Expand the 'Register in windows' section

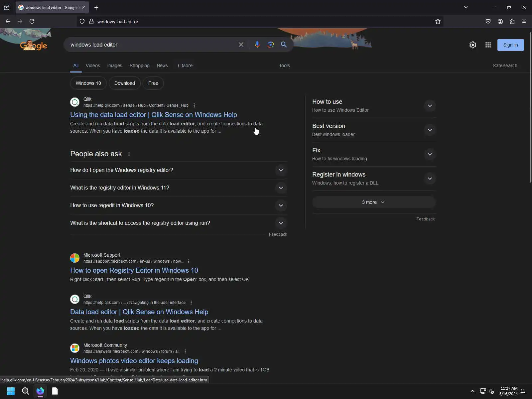pos(374,179)
